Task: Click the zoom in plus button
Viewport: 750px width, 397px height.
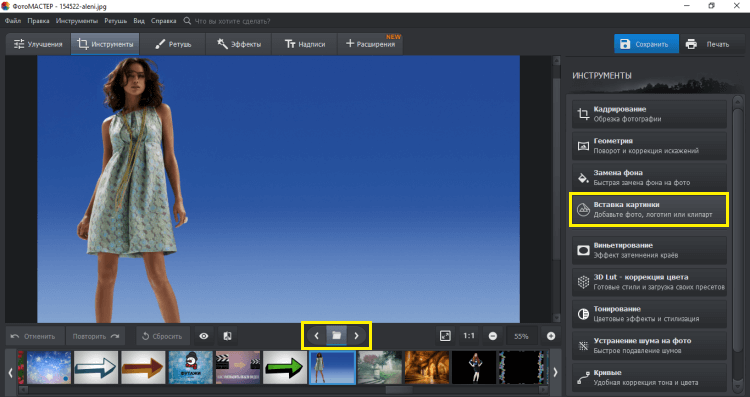Action: click(x=551, y=336)
